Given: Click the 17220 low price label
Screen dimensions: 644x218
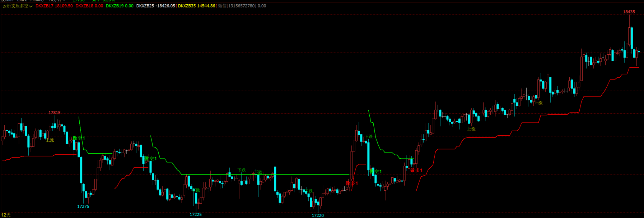Looking at the screenshot, I should pyautogui.click(x=318, y=215).
